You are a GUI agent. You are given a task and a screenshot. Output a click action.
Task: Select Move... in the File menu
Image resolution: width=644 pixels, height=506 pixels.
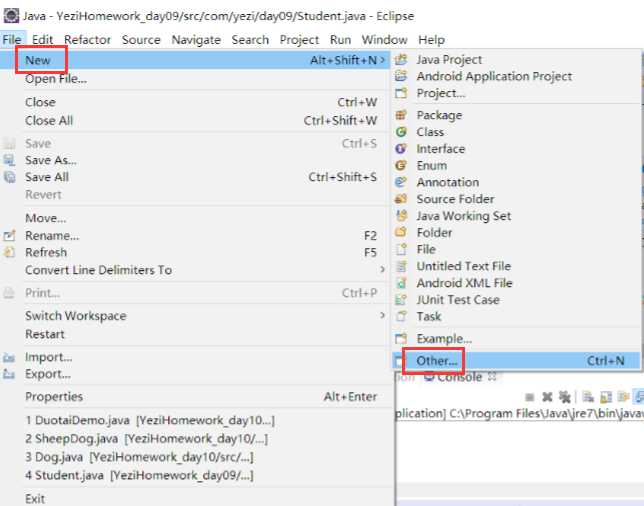coord(195,218)
